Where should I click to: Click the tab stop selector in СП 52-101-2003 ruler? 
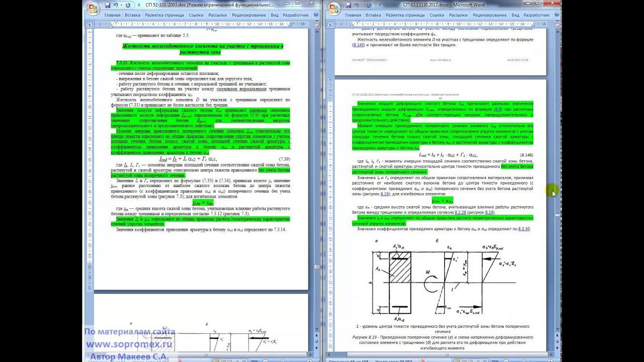tap(90, 24)
